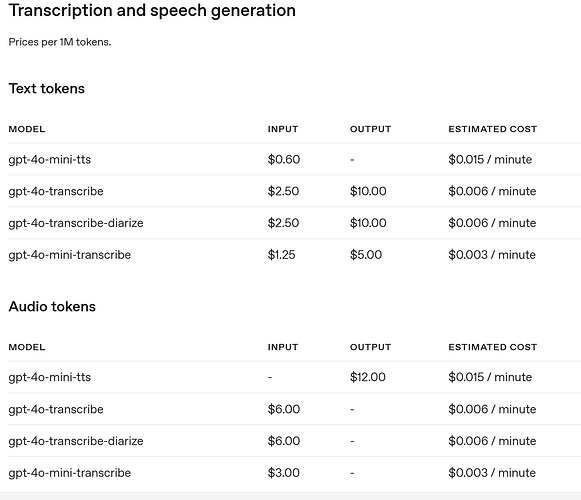This screenshot has height=500, width=581.
Task: Select gpt-4o-mini-transcribe in Audio tokens table
Action: [x=70, y=473]
